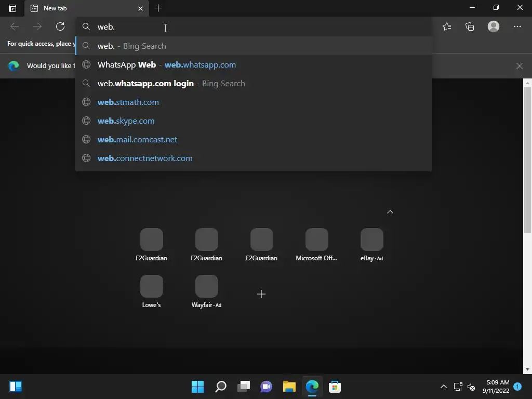This screenshot has width=532, height=399.
Task: Click the vertical page scrollbar
Action: pos(527,160)
